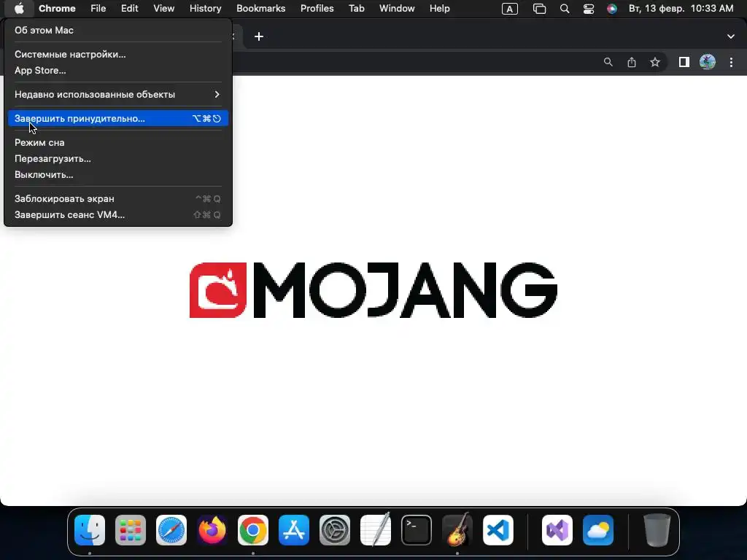This screenshot has width=747, height=560.
Task: Choose 'Режим сна' menu entry
Action: pos(117,142)
